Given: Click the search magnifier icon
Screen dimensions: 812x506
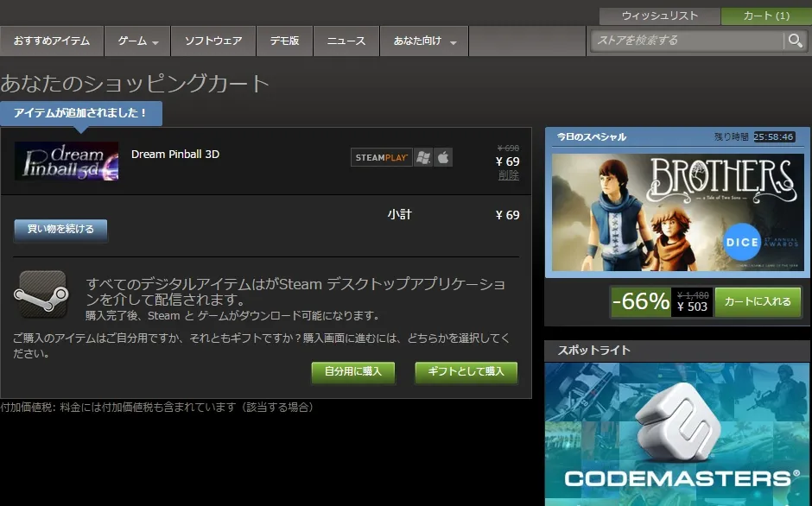Looking at the screenshot, I should point(795,41).
